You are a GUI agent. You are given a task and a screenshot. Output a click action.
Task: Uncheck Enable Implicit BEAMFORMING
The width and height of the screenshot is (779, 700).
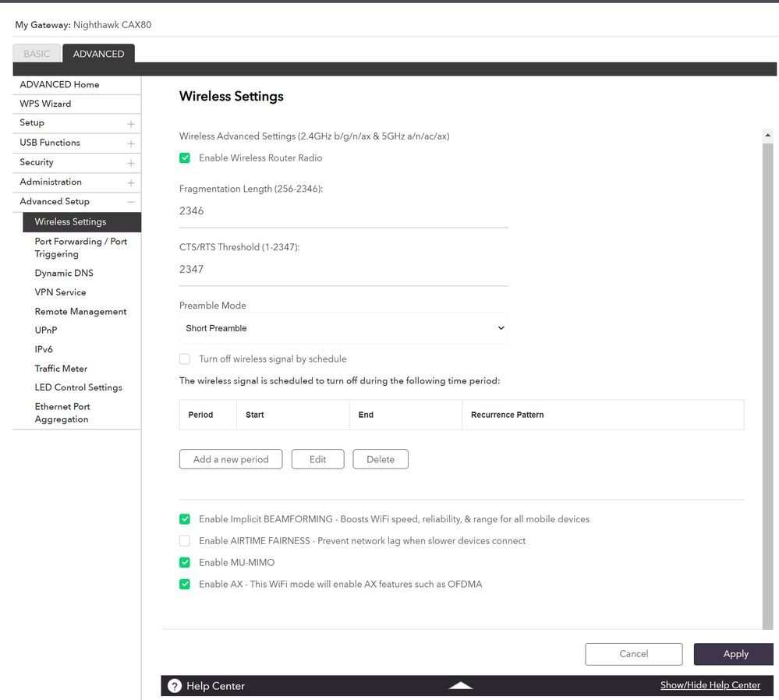[185, 519]
